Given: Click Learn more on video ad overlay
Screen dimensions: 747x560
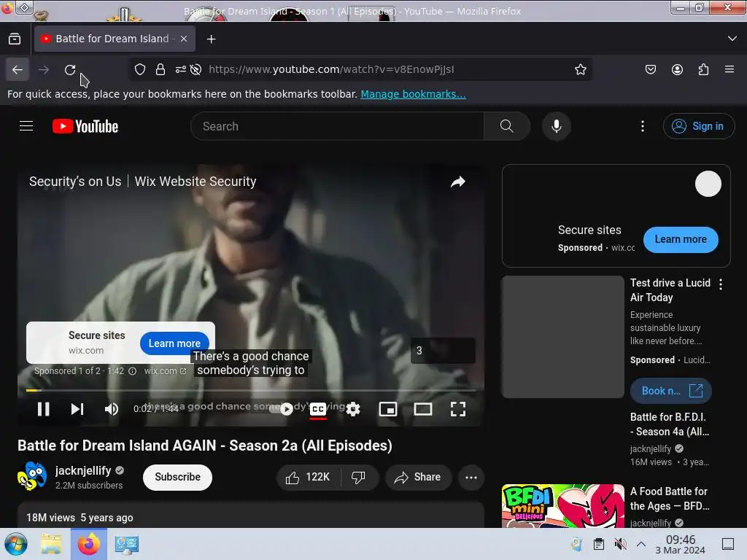Looking at the screenshot, I should [x=174, y=343].
